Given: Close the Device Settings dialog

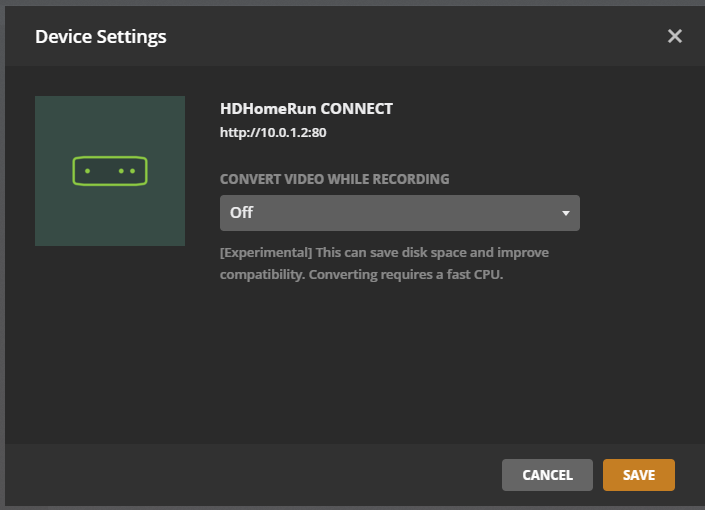Looking at the screenshot, I should click(x=675, y=37).
